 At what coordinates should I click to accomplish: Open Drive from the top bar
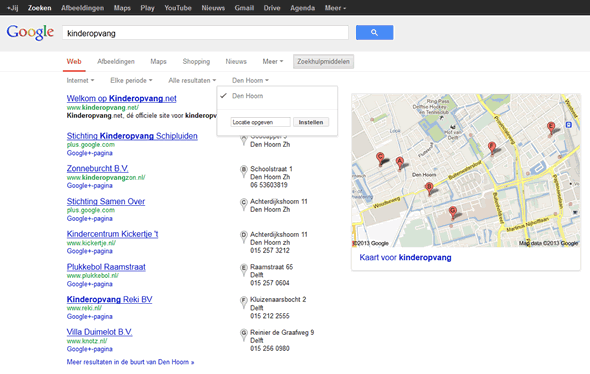(272, 8)
